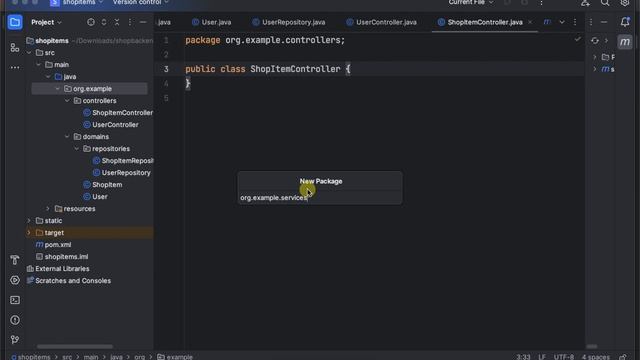The image size is (640, 360).
Task: Show more tool windows ellipsis
Action: [15, 67]
